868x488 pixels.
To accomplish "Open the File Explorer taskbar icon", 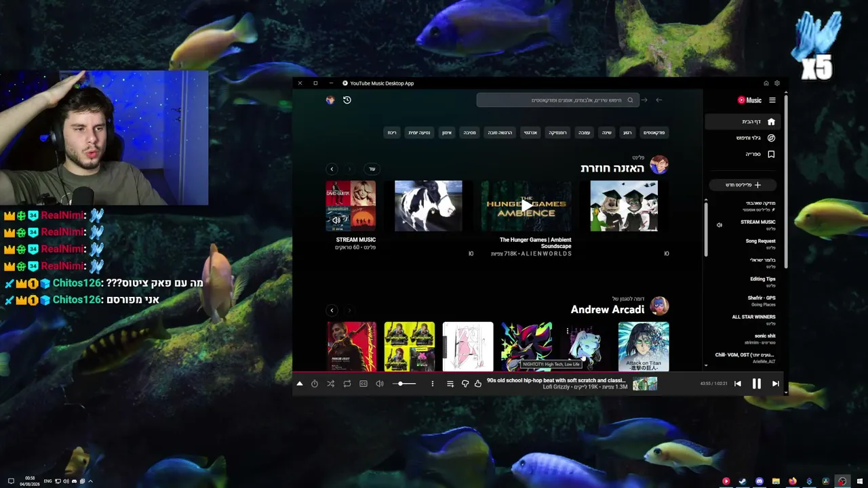I will pyautogui.click(x=776, y=481).
